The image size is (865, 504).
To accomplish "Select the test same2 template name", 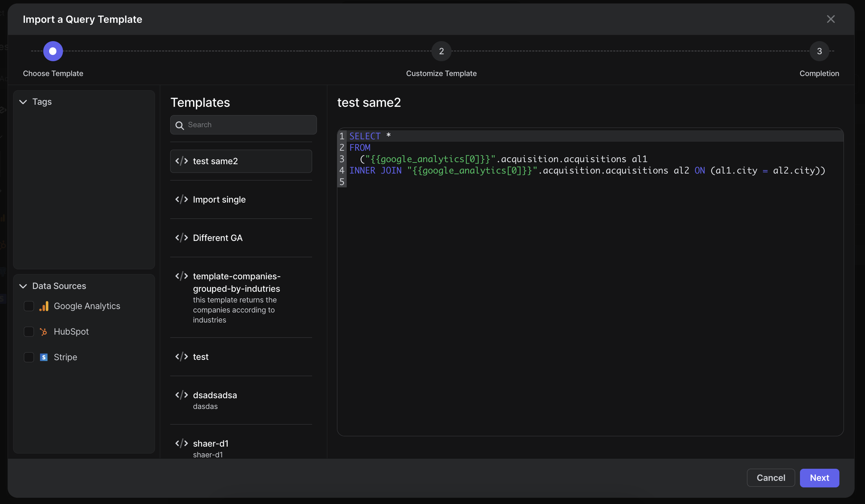I will (x=215, y=161).
